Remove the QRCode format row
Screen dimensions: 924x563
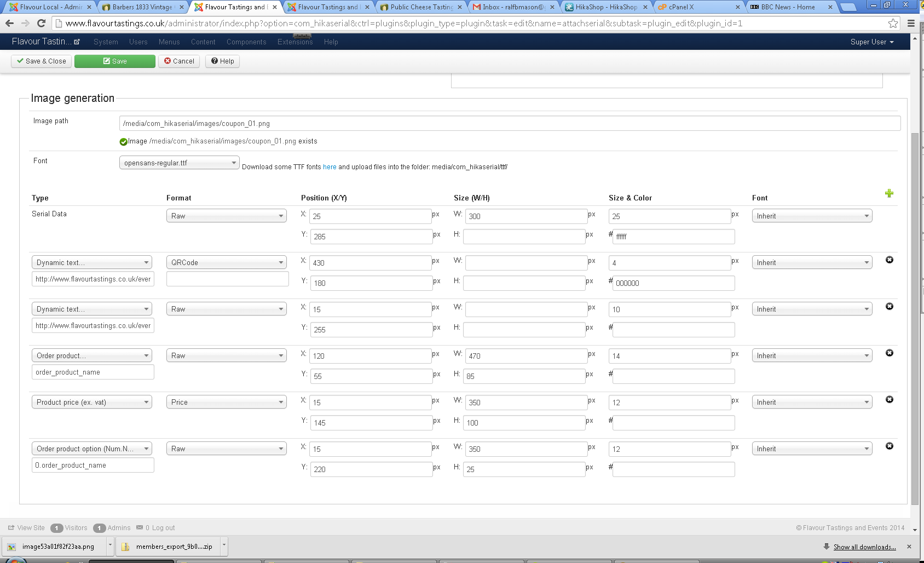click(890, 260)
